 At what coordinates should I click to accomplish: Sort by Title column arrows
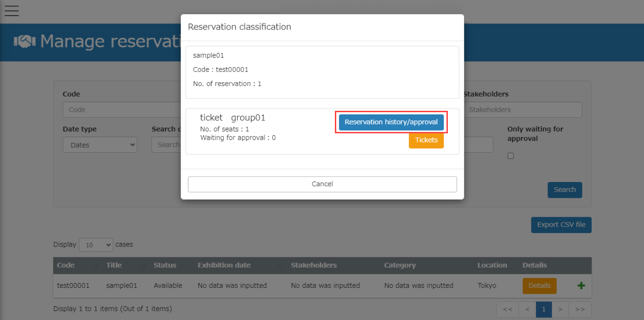[x=143, y=265]
